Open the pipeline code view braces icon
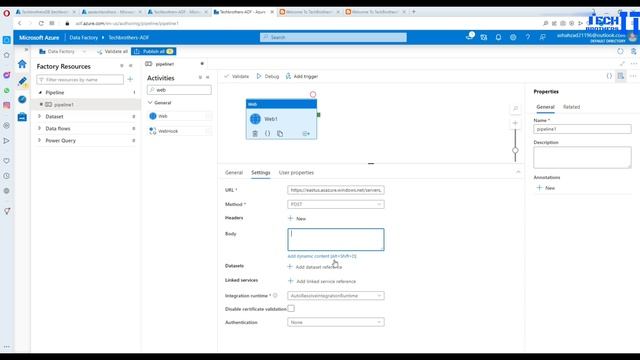Viewport: 640px width, 360px height. click(x=609, y=76)
